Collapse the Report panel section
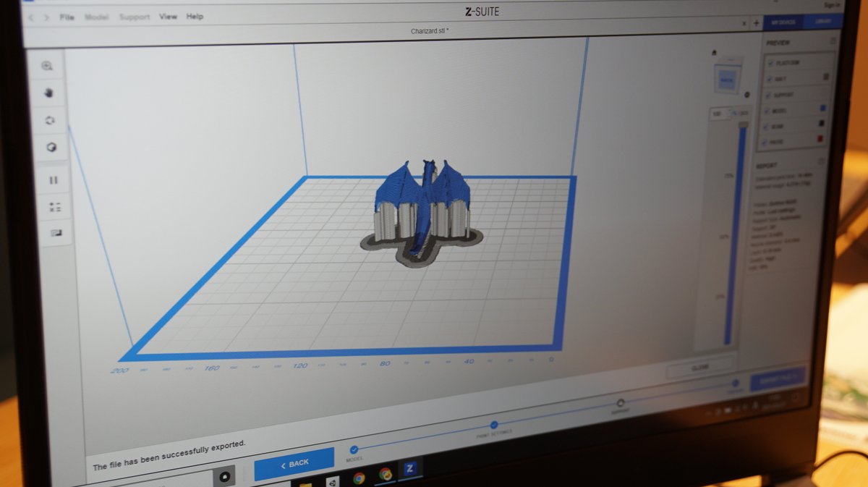The width and height of the screenshot is (868, 487). [x=821, y=162]
